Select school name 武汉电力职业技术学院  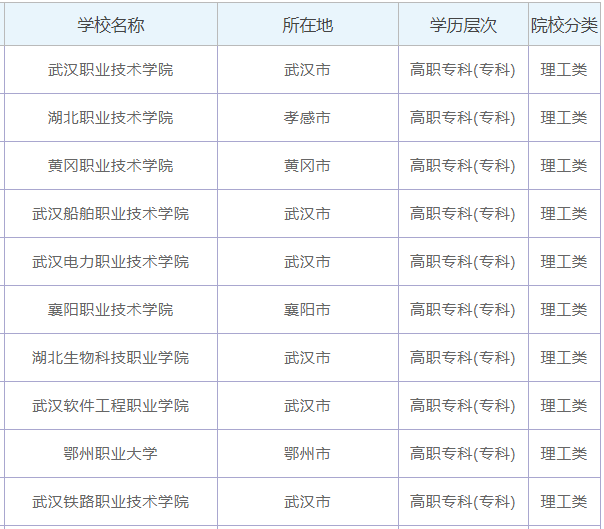[111, 262]
